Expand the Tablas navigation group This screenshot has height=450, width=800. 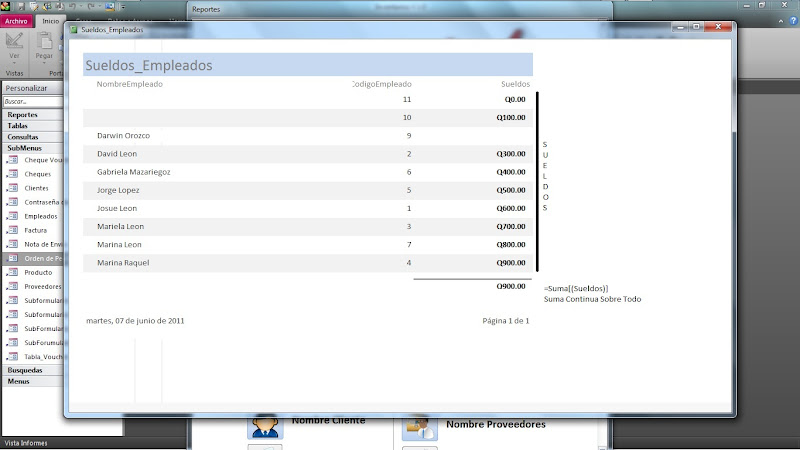(30, 125)
